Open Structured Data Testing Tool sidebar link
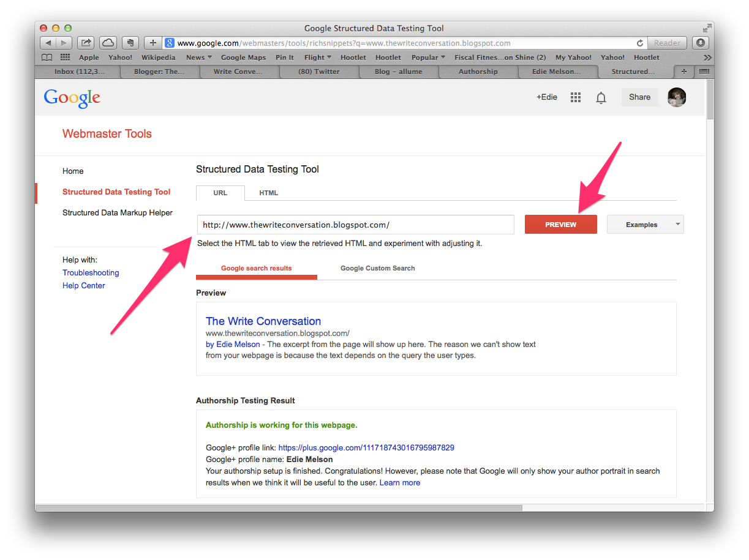 [x=116, y=192]
